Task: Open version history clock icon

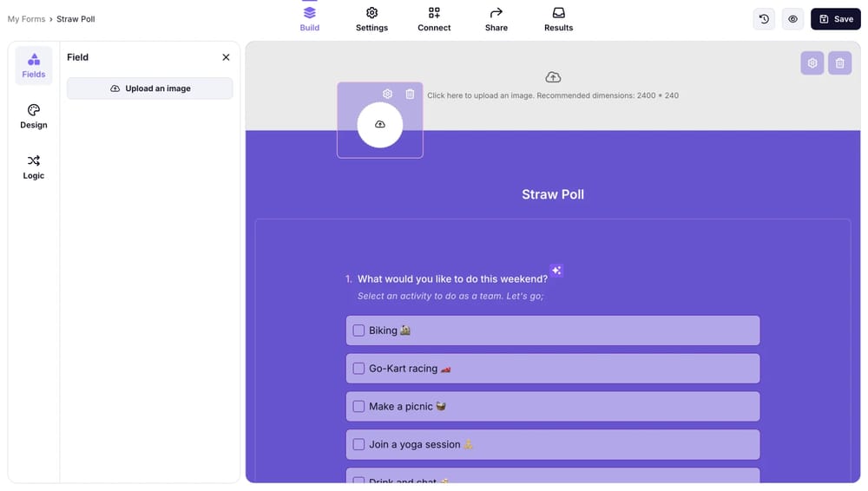Action: coord(764,19)
